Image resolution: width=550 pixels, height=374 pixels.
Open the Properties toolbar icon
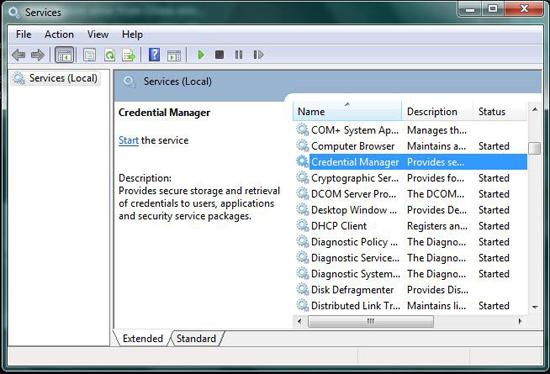(89, 55)
